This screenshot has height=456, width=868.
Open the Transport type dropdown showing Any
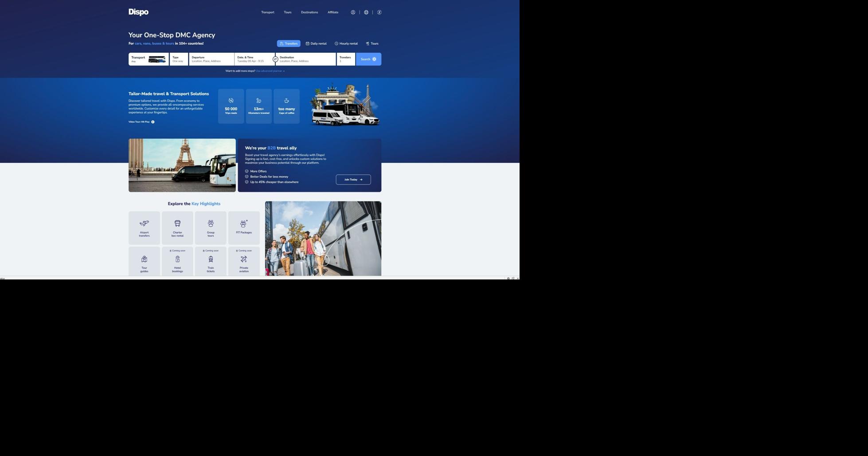(x=149, y=59)
